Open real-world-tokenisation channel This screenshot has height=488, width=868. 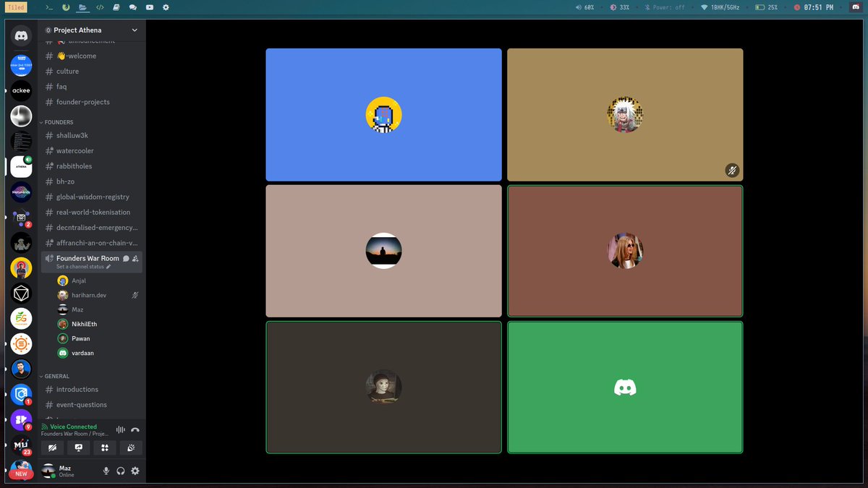[x=92, y=212]
